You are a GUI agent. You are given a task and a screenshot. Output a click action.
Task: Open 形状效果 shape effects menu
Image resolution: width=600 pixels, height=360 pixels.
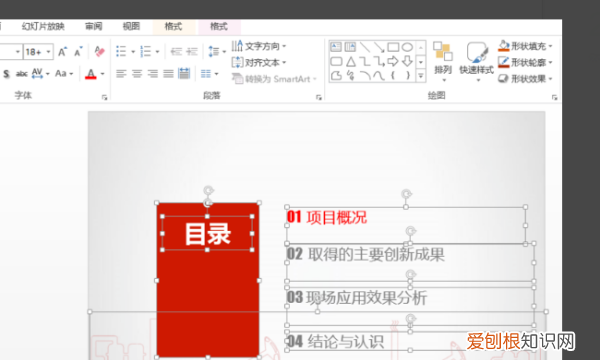pyautogui.click(x=525, y=79)
